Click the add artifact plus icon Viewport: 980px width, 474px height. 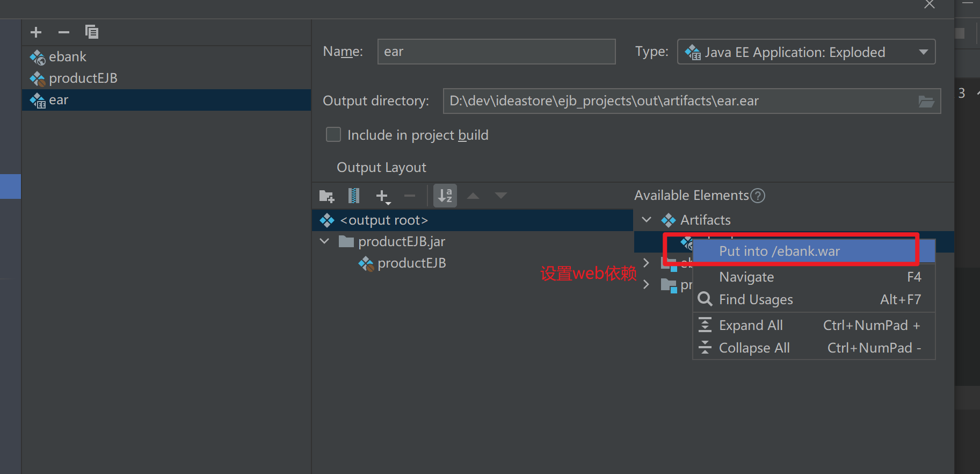[x=36, y=32]
